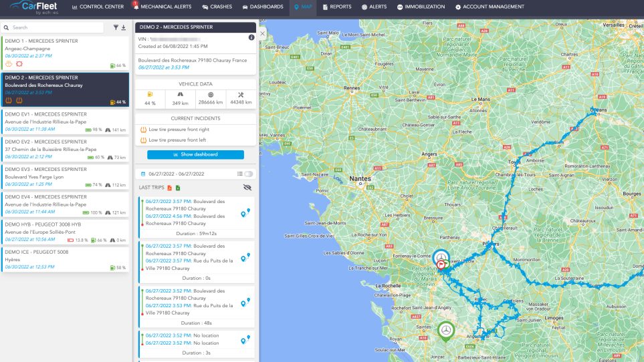Viewport: 644px width, 362px height.
Task: Click the blue Mercedes marker on the map
Action: coord(441,258)
